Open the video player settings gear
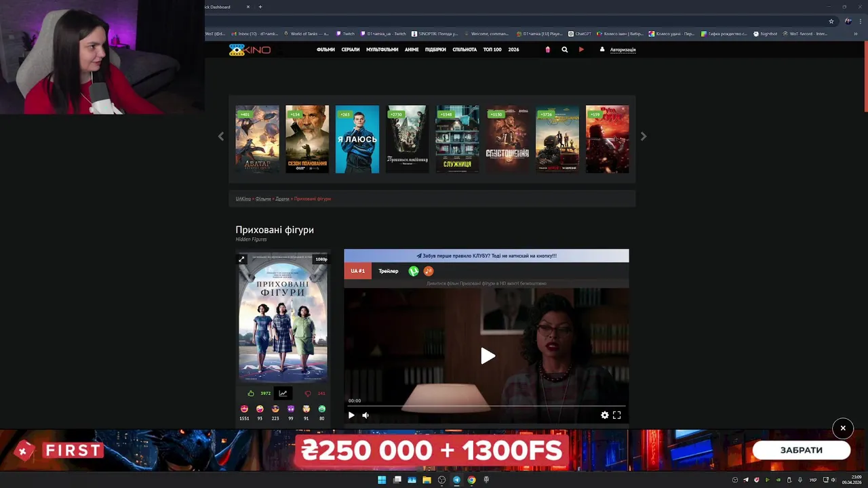 [605, 415]
